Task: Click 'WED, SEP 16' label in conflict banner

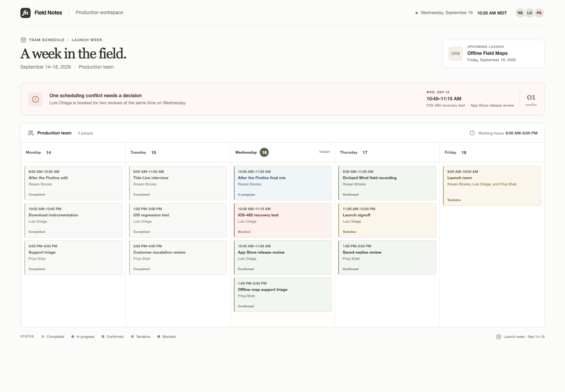Action: (438, 93)
